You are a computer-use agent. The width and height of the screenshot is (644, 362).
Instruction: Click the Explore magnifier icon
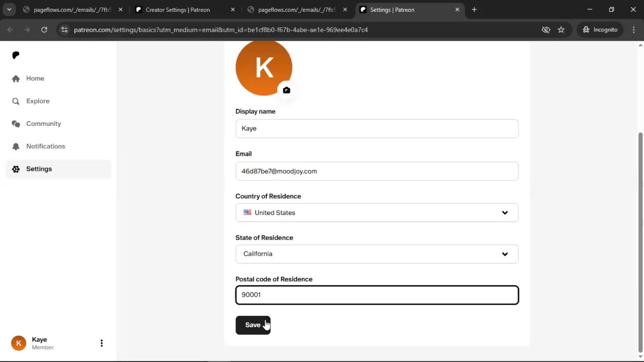coord(16,101)
